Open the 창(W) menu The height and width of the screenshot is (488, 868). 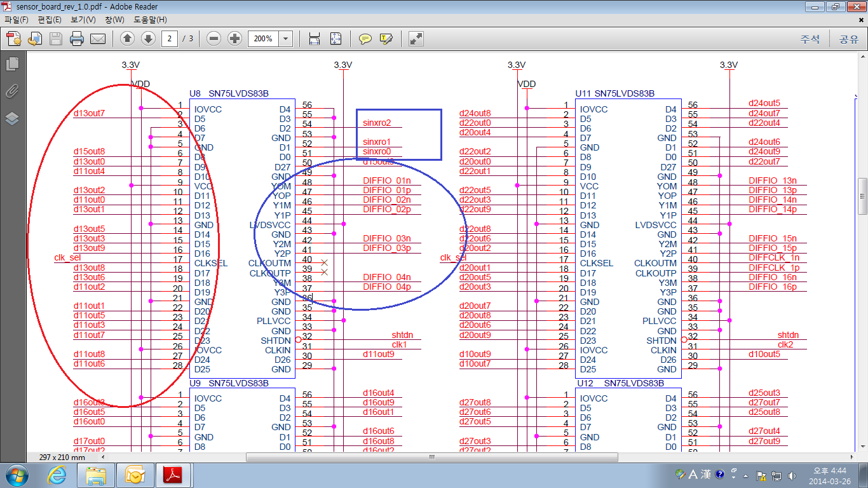(x=114, y=20)
